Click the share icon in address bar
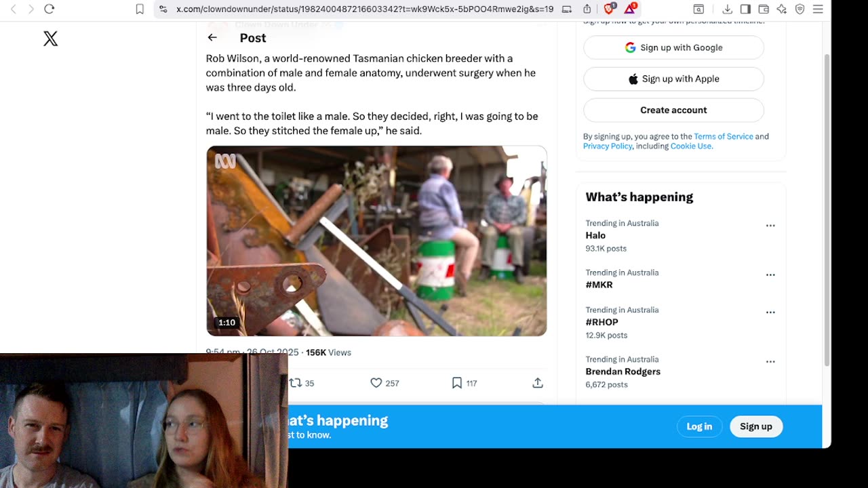Viewport: 868px width, 488px height. 587,9
